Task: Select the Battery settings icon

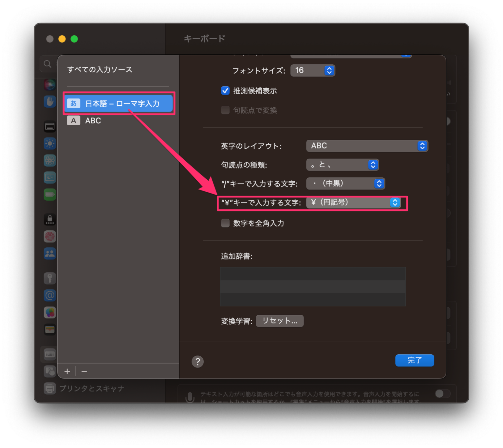Action: pos(50,194)
